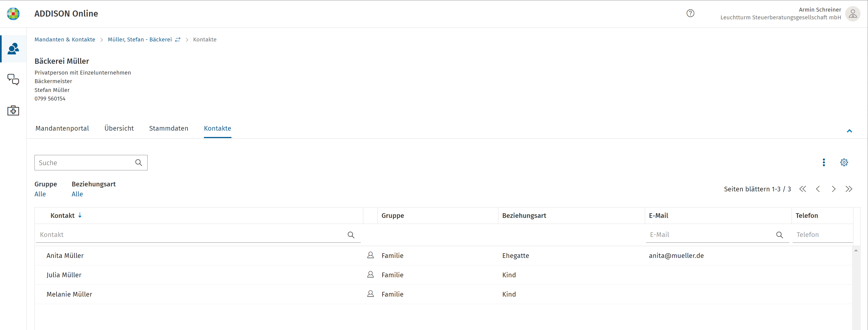Open the Gruppe filter dropdown Alle
The height and width of the screenshot is (330, 868).
(x=40, y=194)
